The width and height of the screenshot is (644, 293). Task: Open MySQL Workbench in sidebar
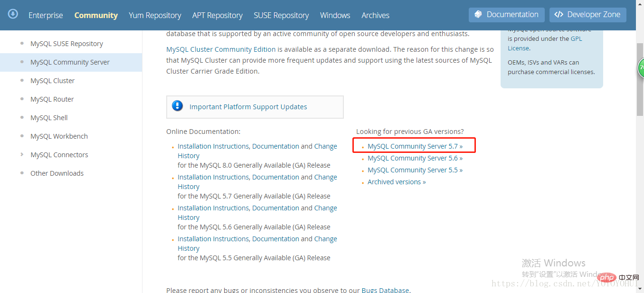(59, 136)
